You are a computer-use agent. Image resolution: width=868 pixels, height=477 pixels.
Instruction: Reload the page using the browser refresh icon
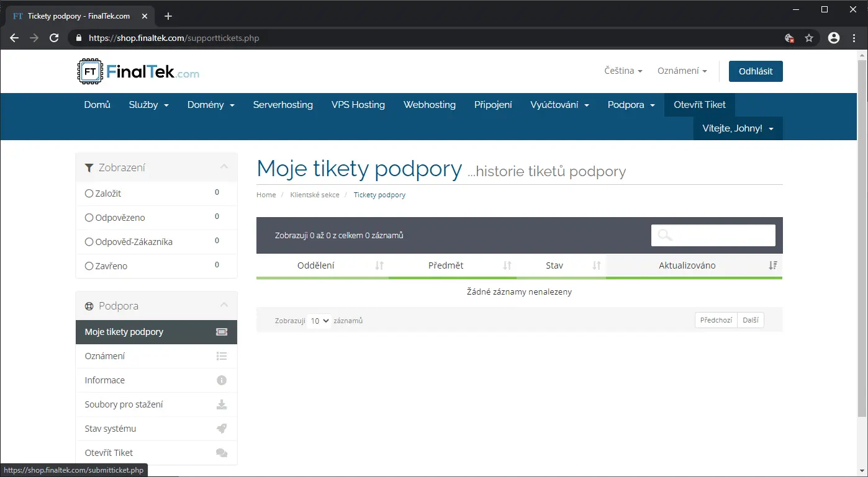pyautogui.click(x=54, y=38)
